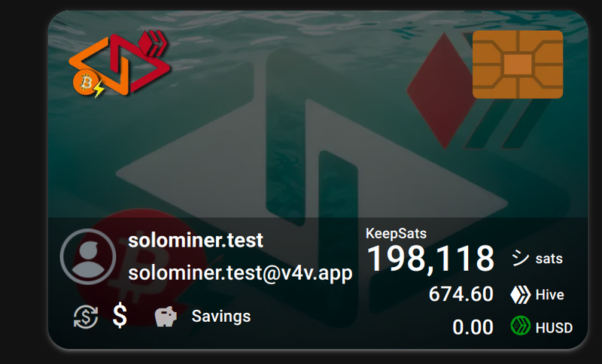Screen dimensions: 602x364
Task: Click the piggy bank Savings icon
Action: pyautogui.click(x=166, y=317)
